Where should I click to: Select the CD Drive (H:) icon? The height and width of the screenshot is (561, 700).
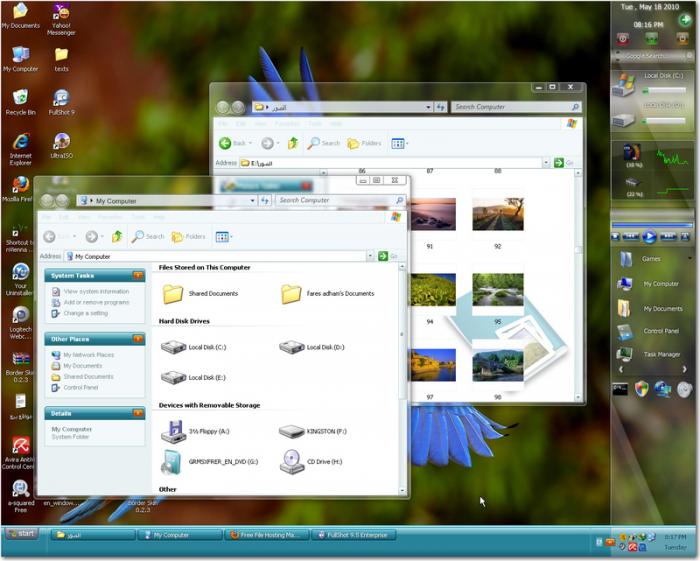[x=292, y=462]
